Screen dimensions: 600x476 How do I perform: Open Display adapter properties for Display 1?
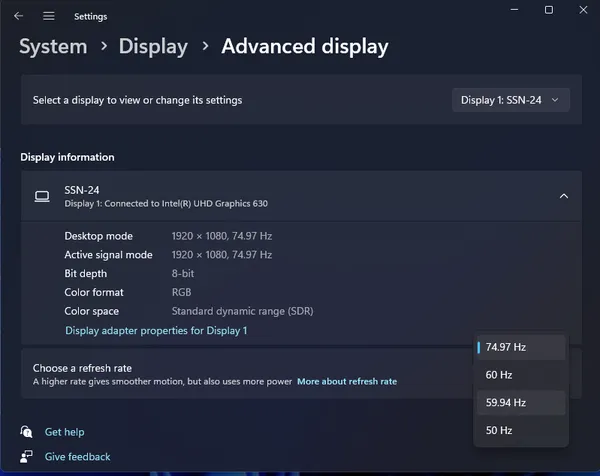click(156, 331)
